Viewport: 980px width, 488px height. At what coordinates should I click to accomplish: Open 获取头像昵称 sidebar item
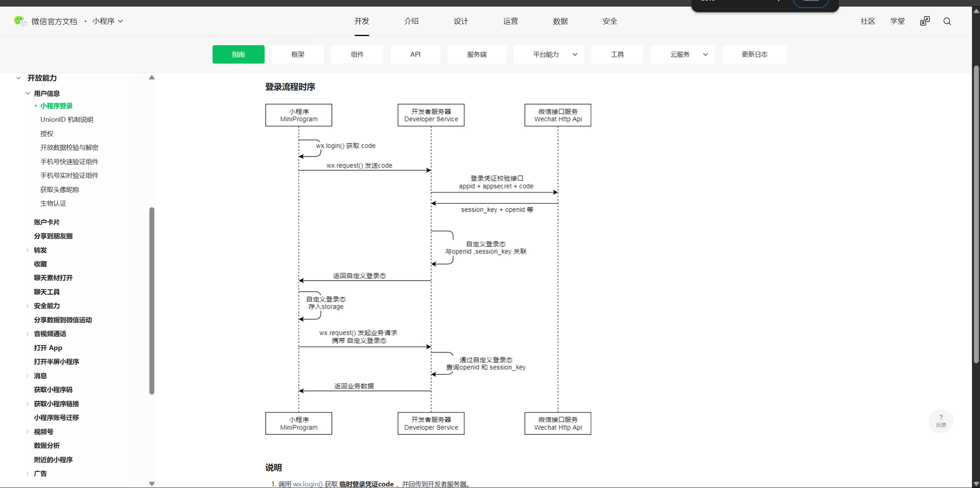[60, 190]
